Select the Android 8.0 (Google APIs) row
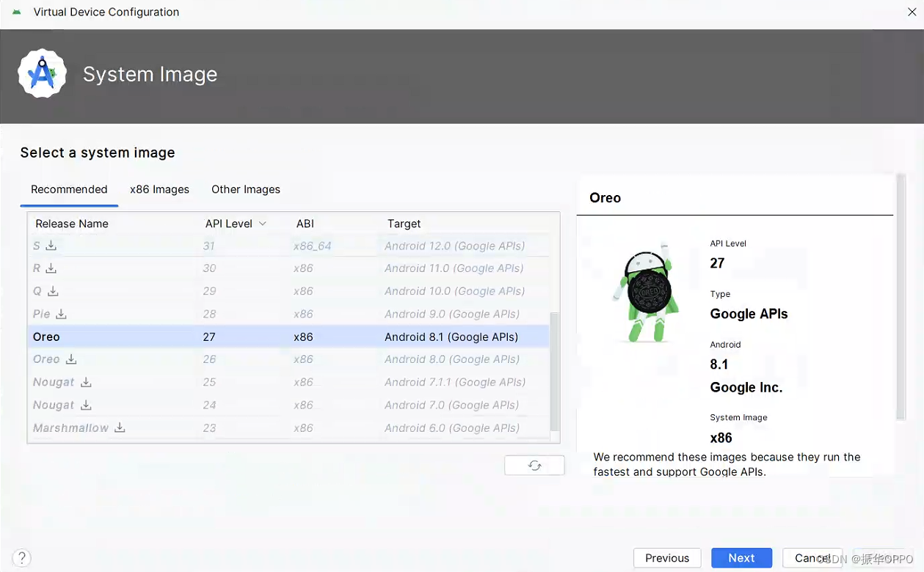924x572 pixels. click(288, 359)
